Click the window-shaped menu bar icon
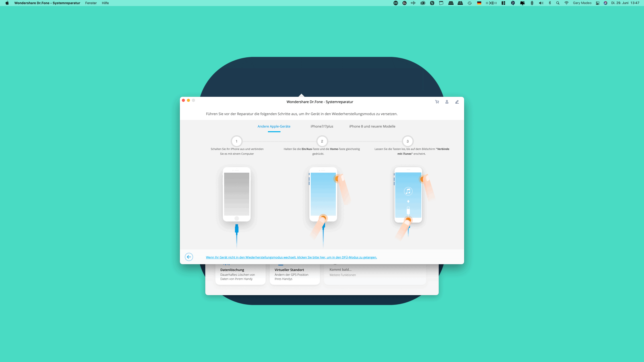 tap(441, 3)
